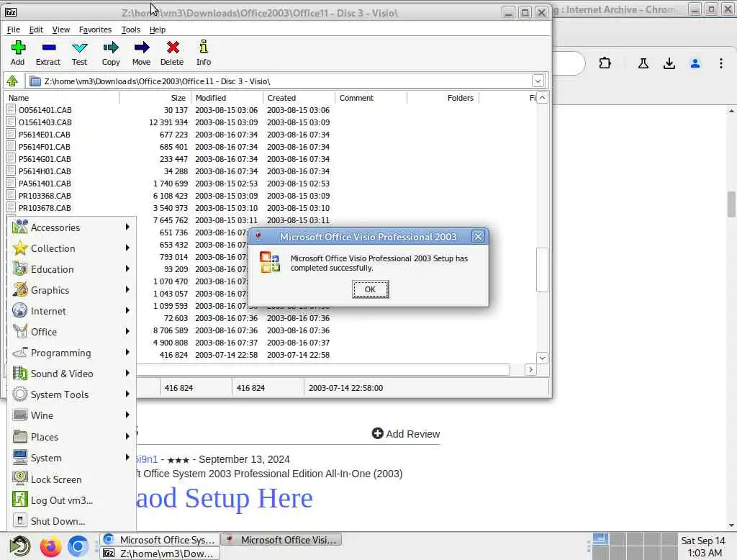This screenshot has height=560, width=737.
Task: Open the View menu
Action: pyautogui.click(x=60, y=30)
